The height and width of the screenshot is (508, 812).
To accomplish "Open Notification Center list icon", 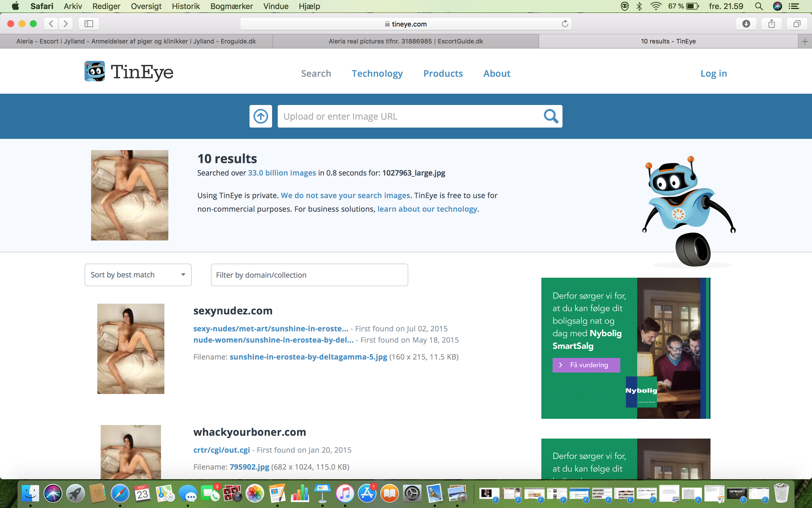I will tap(794, 6).
